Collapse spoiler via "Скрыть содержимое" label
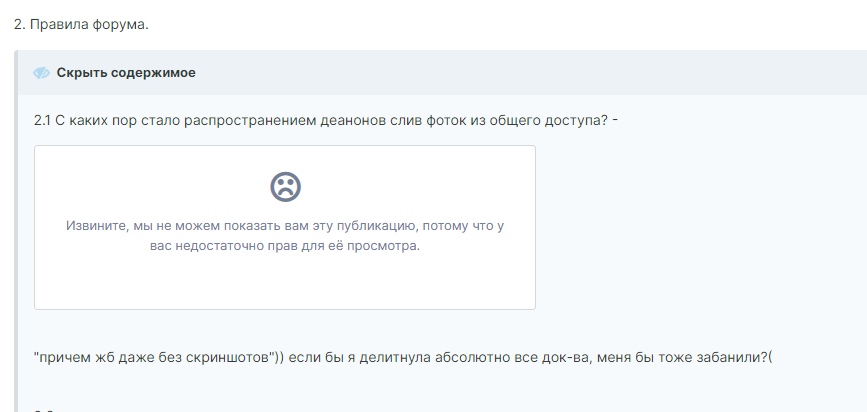 [126, 73]
